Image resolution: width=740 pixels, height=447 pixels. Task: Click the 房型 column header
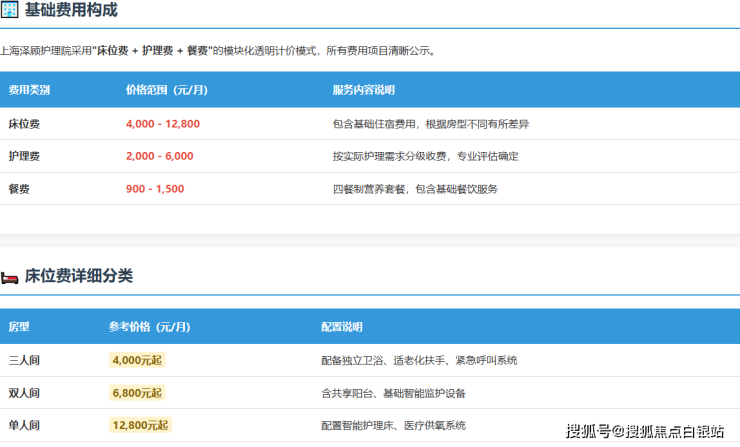19,327
